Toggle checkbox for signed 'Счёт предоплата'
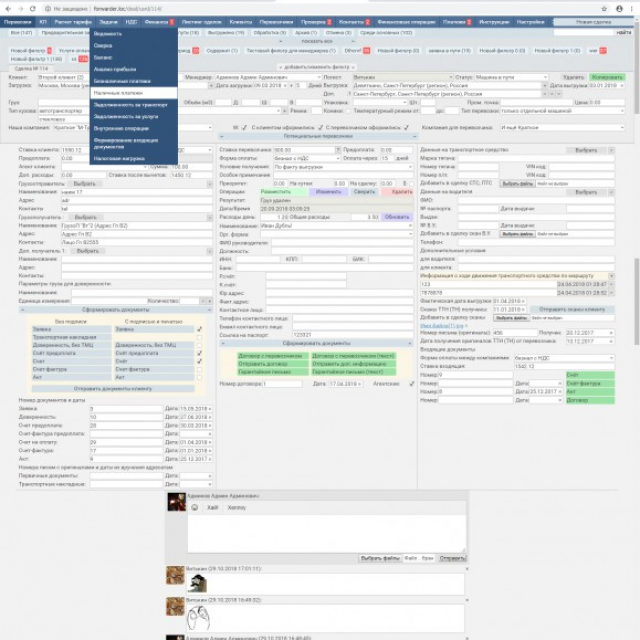The width and height of the screenshot is (640, 640). coord(200,353)
